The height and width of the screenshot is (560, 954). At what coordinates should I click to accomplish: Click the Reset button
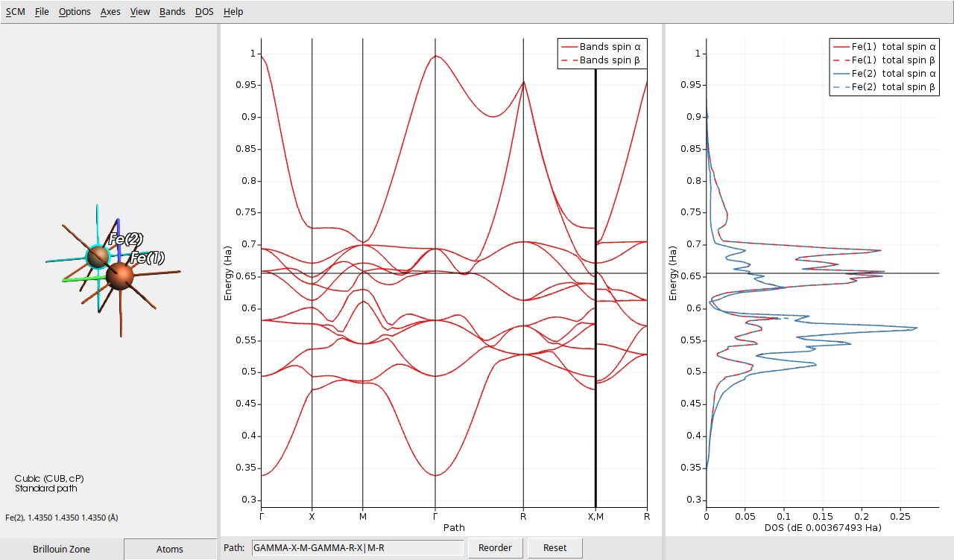point(555,547)
